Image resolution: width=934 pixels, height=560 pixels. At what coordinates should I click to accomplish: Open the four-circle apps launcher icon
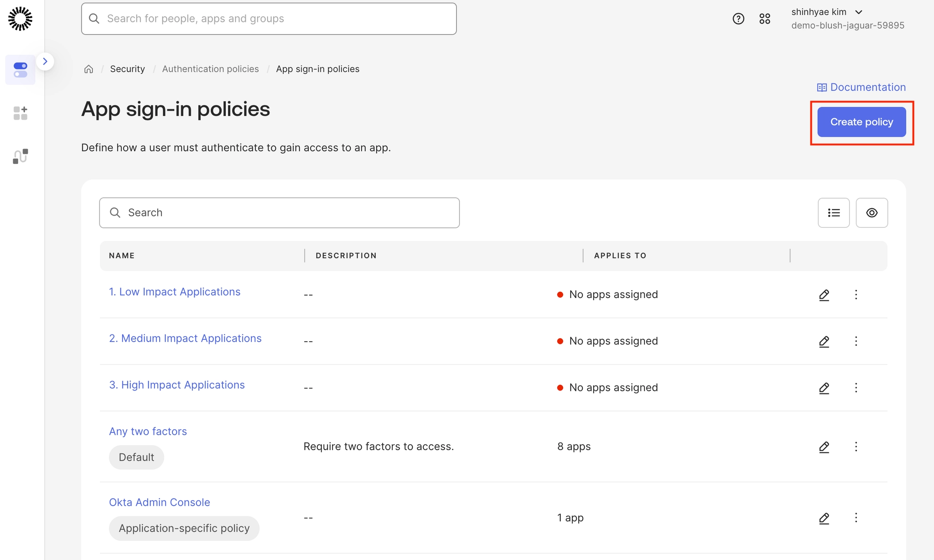click(765, 19)
